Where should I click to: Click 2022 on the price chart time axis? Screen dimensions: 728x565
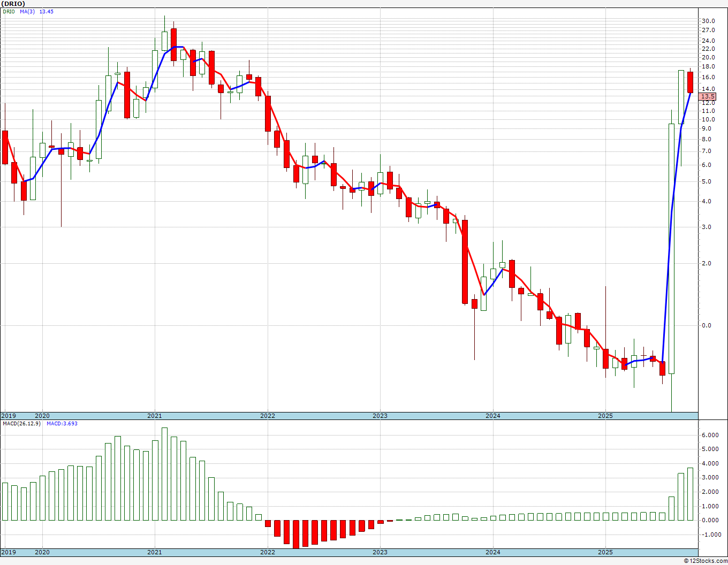(268, 416)
